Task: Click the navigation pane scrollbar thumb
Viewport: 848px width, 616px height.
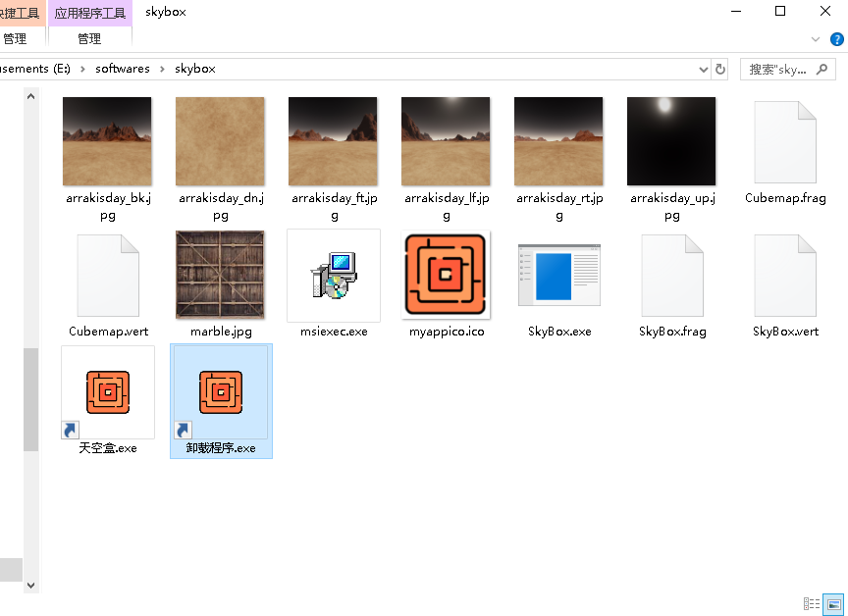Action: (x=30, y=400)
